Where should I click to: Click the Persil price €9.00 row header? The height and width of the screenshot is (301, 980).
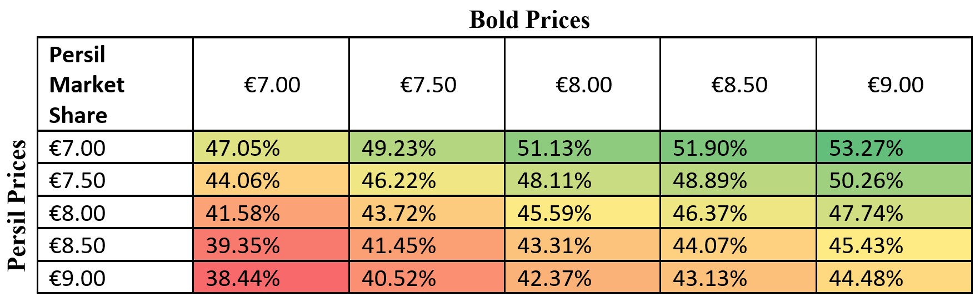coord(115,278)
